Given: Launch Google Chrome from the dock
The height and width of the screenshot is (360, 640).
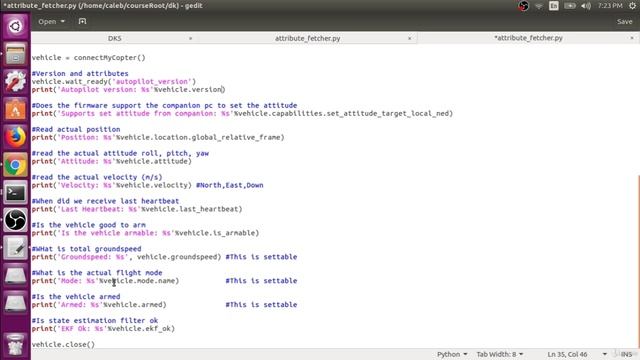Looking at the screenshot, I should [15, 164].
